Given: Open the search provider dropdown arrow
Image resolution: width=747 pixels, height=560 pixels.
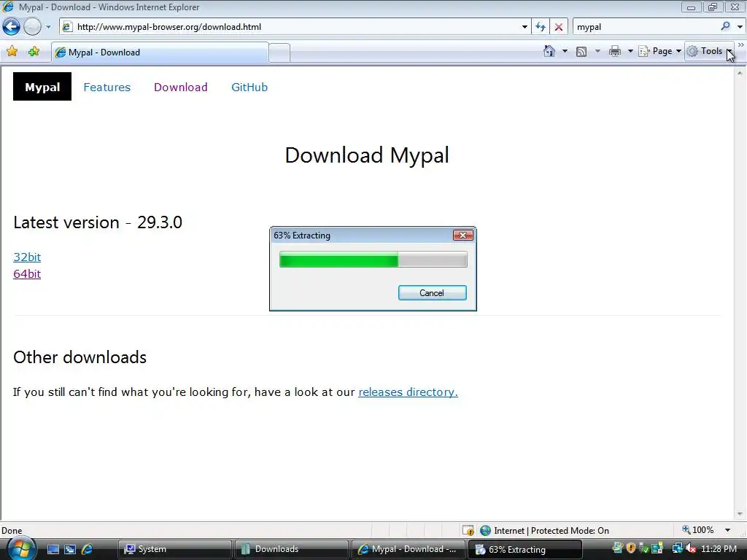Looking at the screenshot, I should point(740,27).
